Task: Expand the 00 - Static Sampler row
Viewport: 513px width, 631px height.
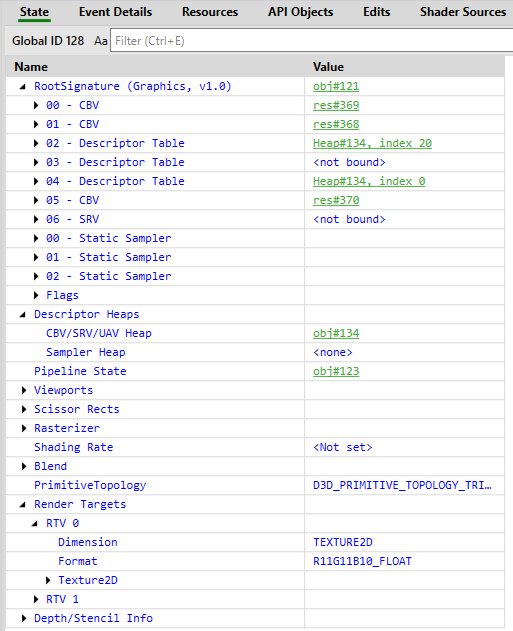Action: click(x=36, y=238)
